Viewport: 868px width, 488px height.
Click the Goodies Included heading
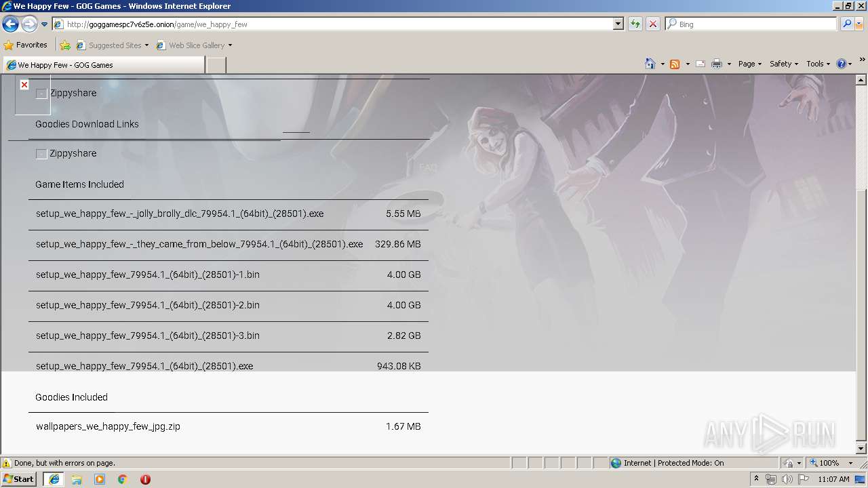(x=71, y=397)
